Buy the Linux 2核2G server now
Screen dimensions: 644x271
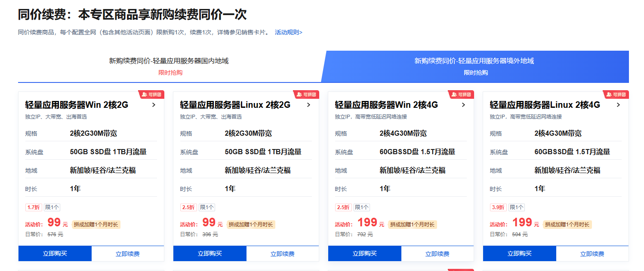[210, 253]
